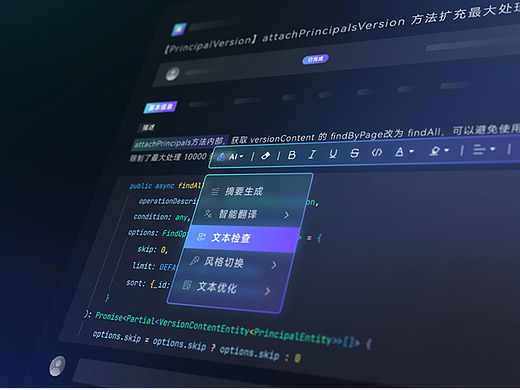Click the blue status badge under title
Screen dimensions: 520x390
315,59
